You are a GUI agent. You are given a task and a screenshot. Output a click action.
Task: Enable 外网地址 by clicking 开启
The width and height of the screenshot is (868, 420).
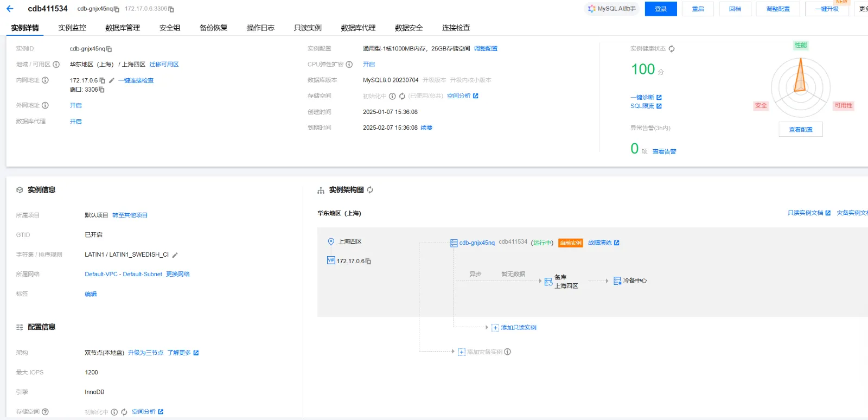click(x=76, y=106)
